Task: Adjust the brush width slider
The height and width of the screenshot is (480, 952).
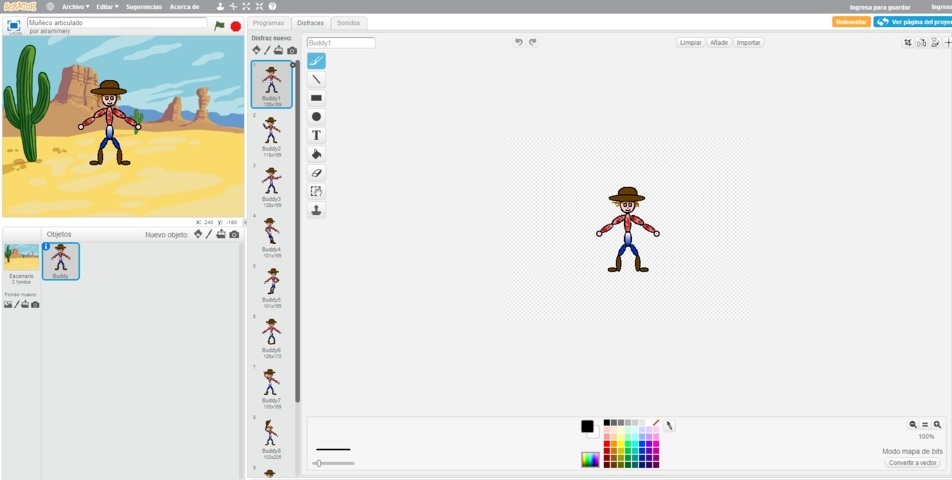Action: pos(318,463)
